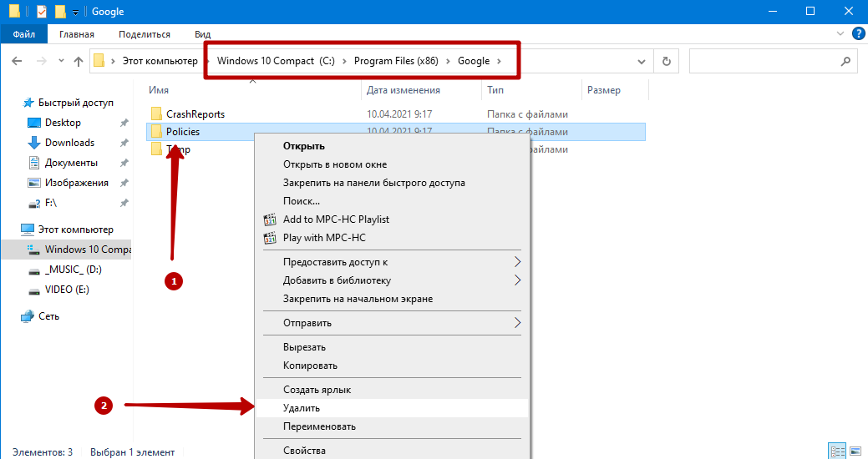Select 'Downloads' in Quick access
Screen dimensions: 868x459
point(69,143)
